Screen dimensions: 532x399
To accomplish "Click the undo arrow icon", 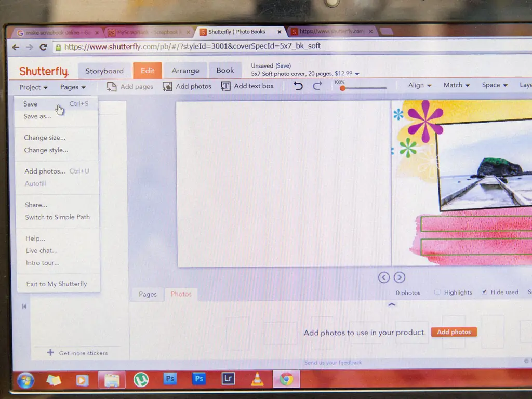I will click(x=298, y=86).
